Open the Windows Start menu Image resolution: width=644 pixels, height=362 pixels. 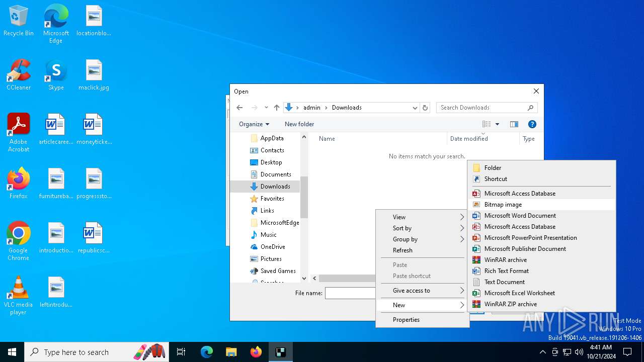click(x=12, y=352)
